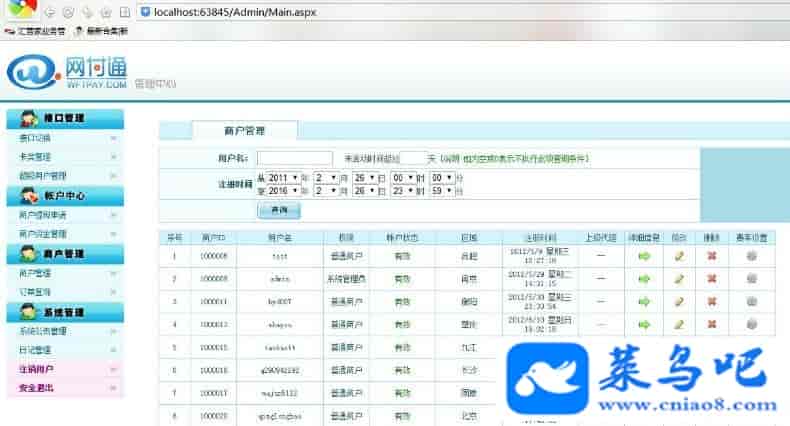Expand 系统管理 sidebar section header

pyautogui.click(x=64, y=312)
